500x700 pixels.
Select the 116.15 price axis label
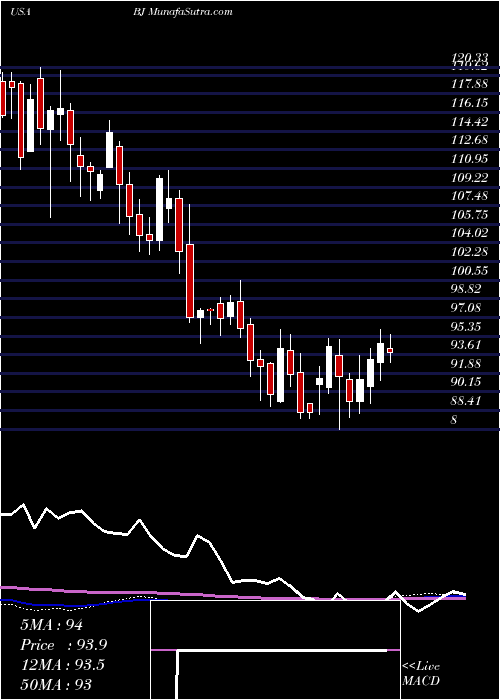tap(469, 103)
